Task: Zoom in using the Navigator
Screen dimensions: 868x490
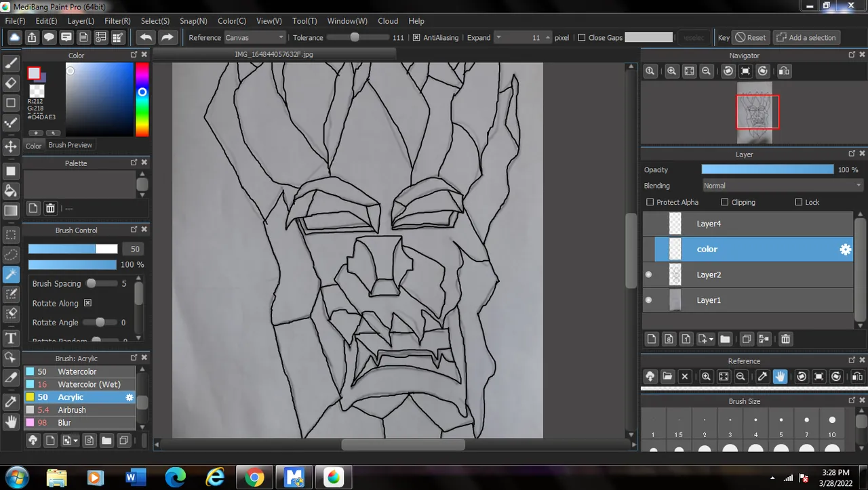Action: click(x=671, y=70)
